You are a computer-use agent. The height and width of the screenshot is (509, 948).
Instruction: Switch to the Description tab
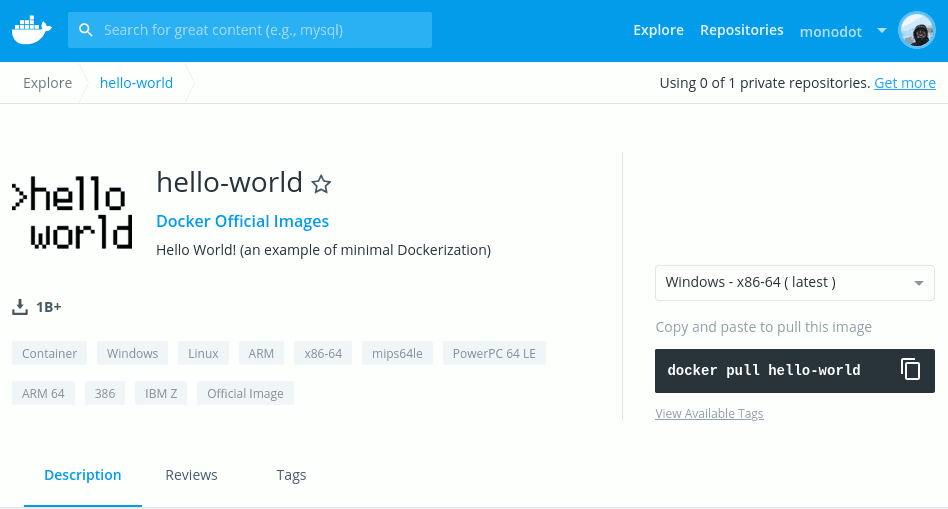click(83, 475)
